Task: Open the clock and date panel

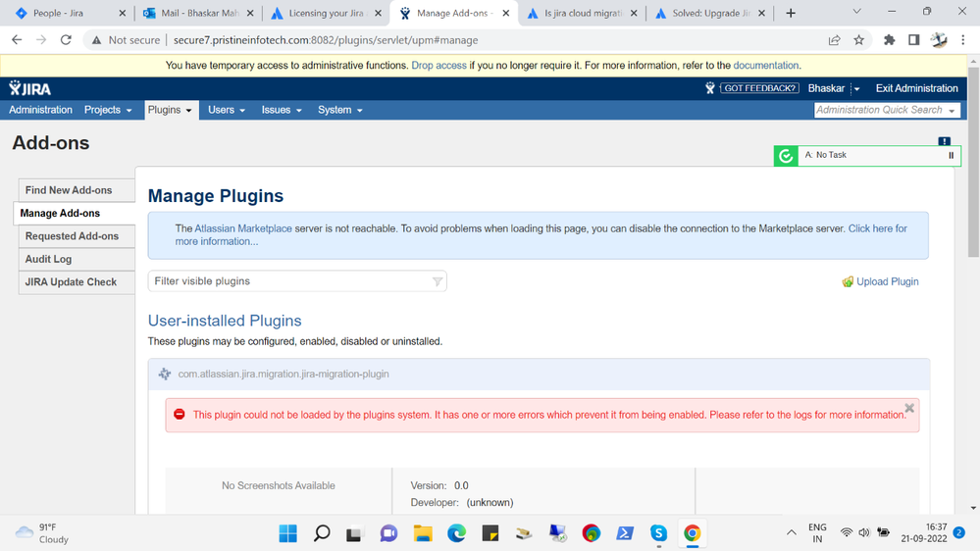Action: (924, 533)
